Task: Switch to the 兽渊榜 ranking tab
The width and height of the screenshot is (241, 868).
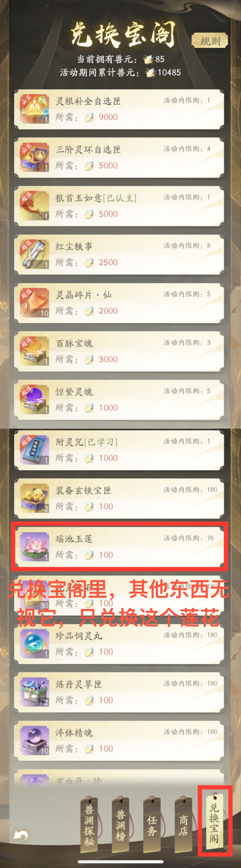Action: point(120,823)
